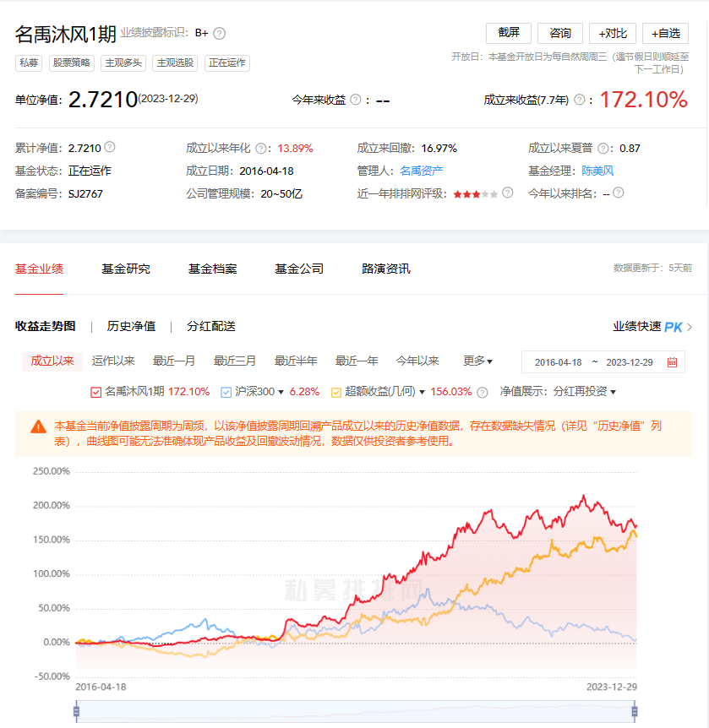Image resolution: width=709 pixels, height=728 pixels.
Task: Click the chart range slider track
Action: tap(356, 711)
